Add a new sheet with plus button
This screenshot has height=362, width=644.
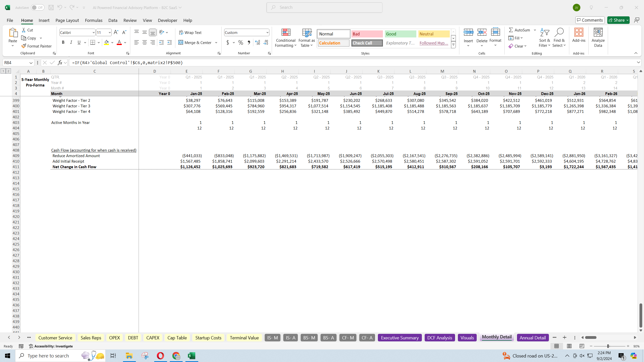click(x=565, y=337)
